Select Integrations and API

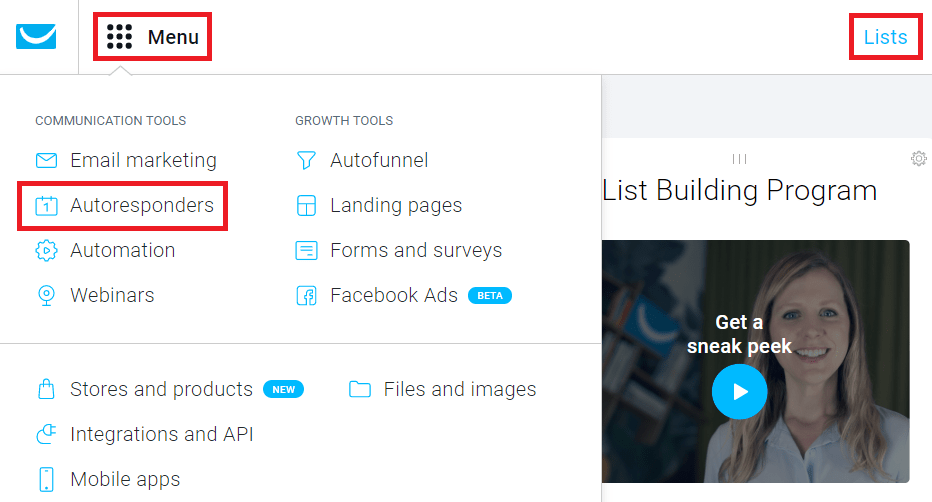(161, 434)
